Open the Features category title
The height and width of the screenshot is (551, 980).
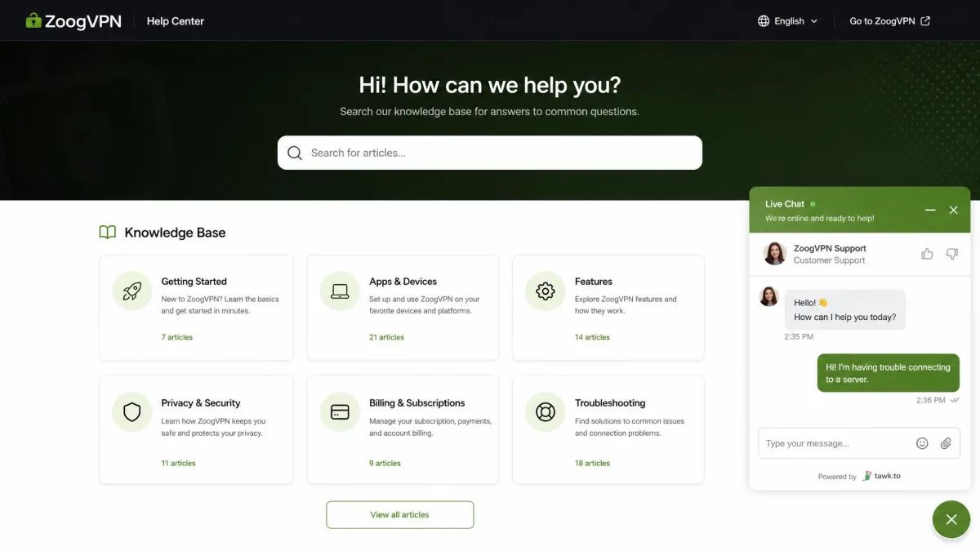(x=594, y=282)
